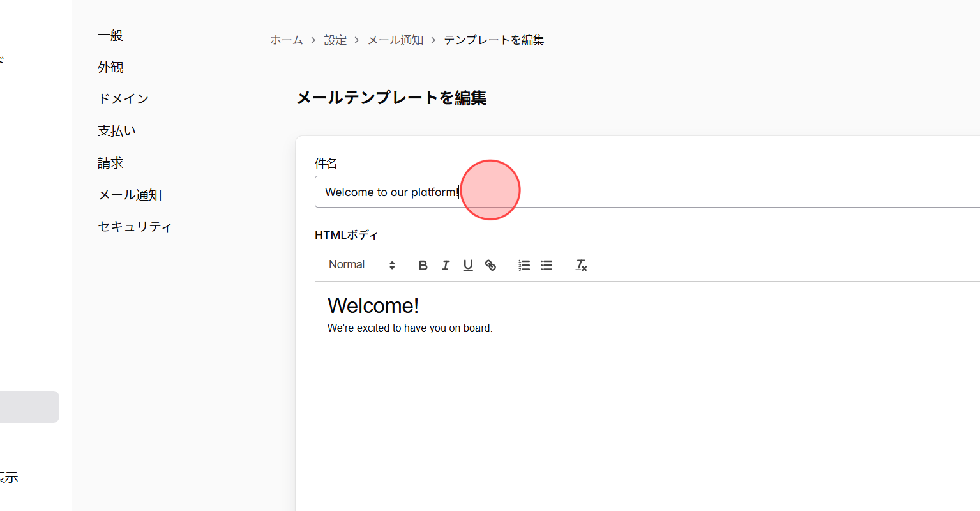980x511 pixels.
Task: Open the セキュリティ settings section
Action: click(x=135, y=226)
